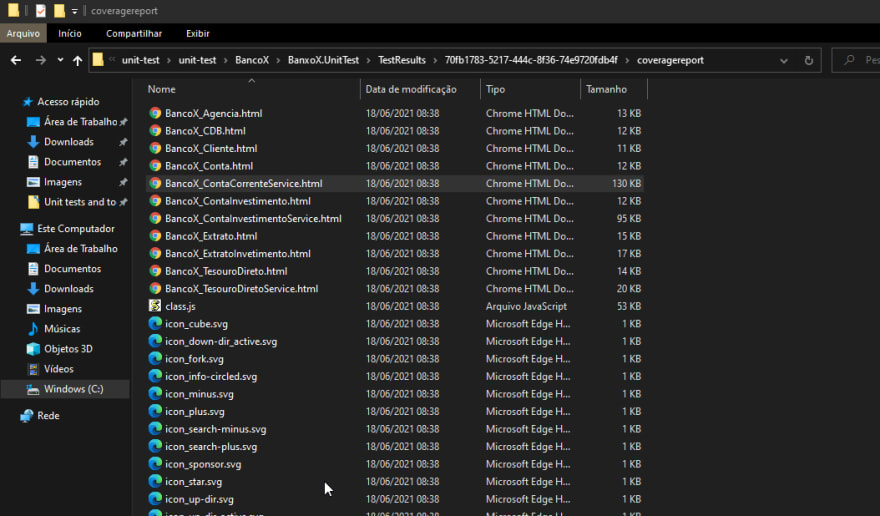Select the icon_star.svg file name

tap(194, 482)
